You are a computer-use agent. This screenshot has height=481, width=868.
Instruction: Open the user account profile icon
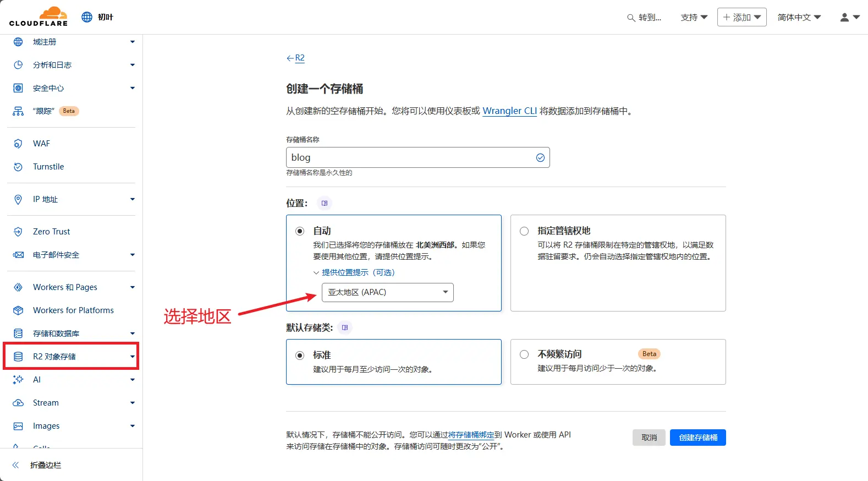[844, 18]
